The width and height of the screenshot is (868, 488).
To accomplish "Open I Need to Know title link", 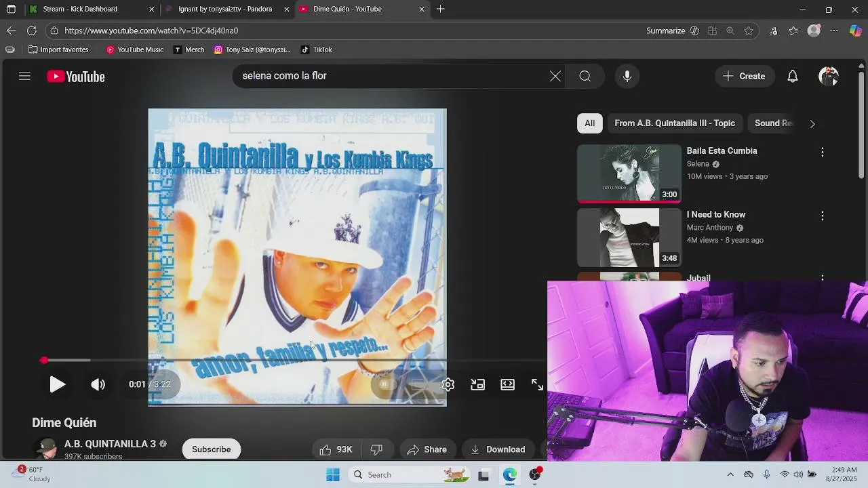I will click(x=716, y=214).
